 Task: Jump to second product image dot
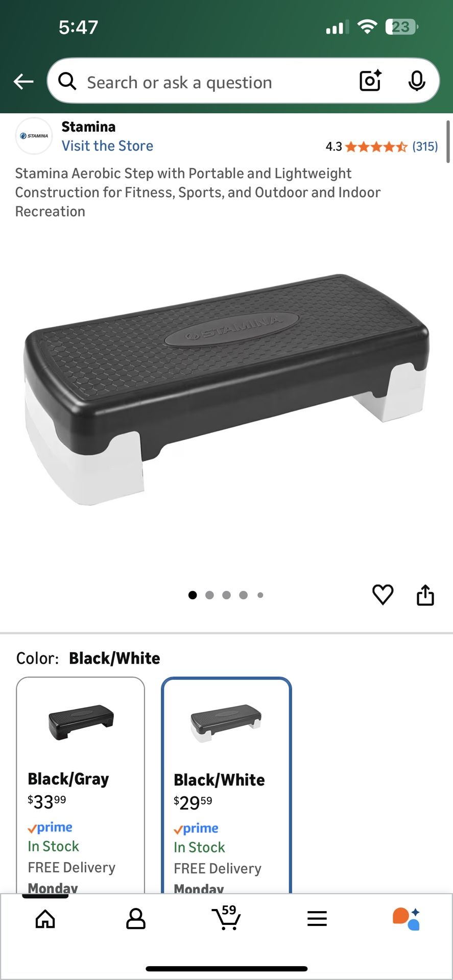point(209,595)
